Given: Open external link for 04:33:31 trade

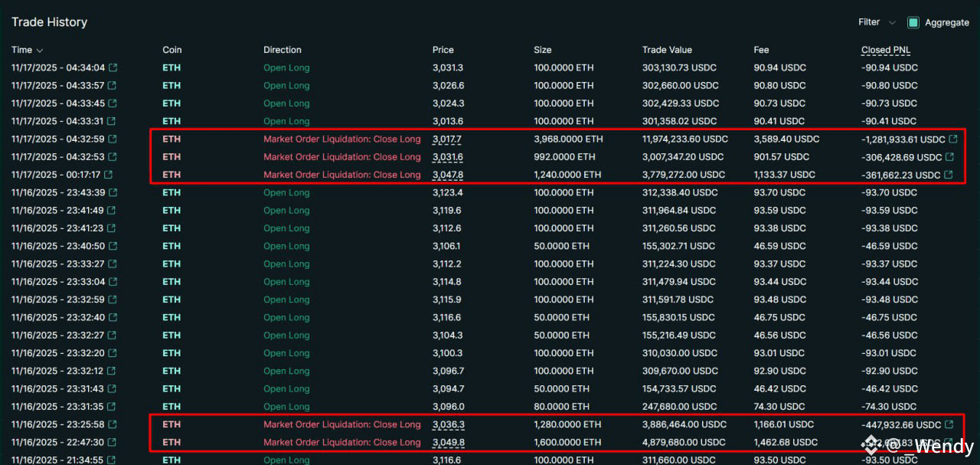Looking at the screenshot, I should (x=112, y=121).
